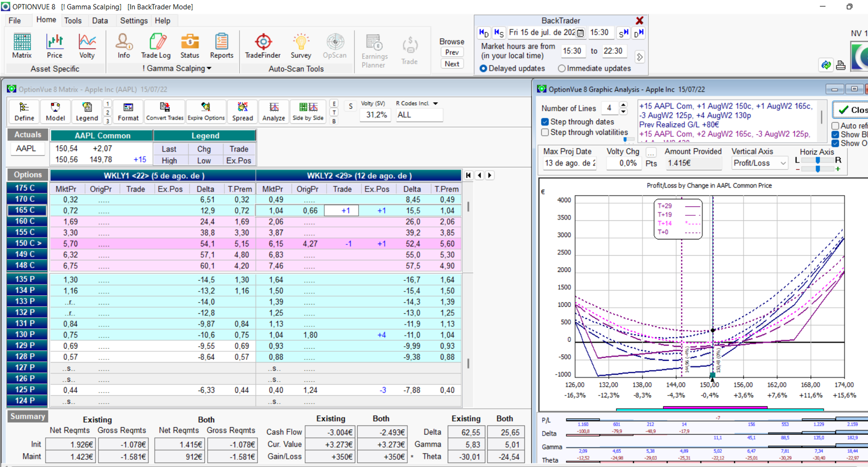The width and height of the screenshot is (868, 467).
Task: Close the BackTrader panel
Action: (x=640, y=21)
